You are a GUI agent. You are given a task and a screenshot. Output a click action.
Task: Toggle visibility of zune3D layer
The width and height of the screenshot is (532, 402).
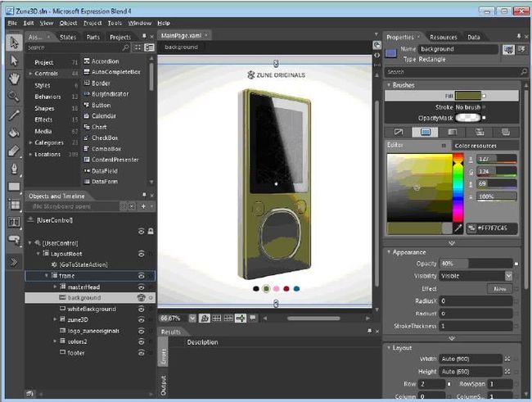click(141, 320)
